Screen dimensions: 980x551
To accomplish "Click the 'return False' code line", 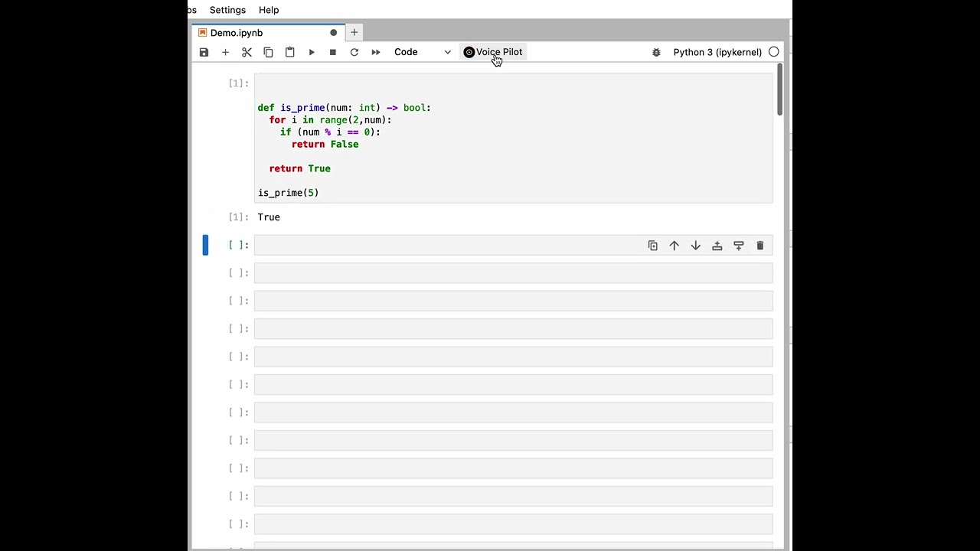I will pyautogui.click(x=325, y=144).
